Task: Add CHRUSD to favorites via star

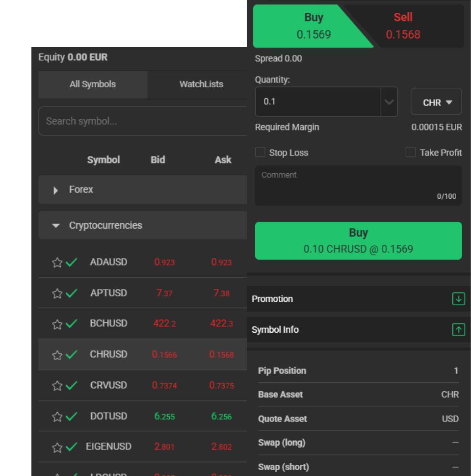Action: tap(57, 355)
